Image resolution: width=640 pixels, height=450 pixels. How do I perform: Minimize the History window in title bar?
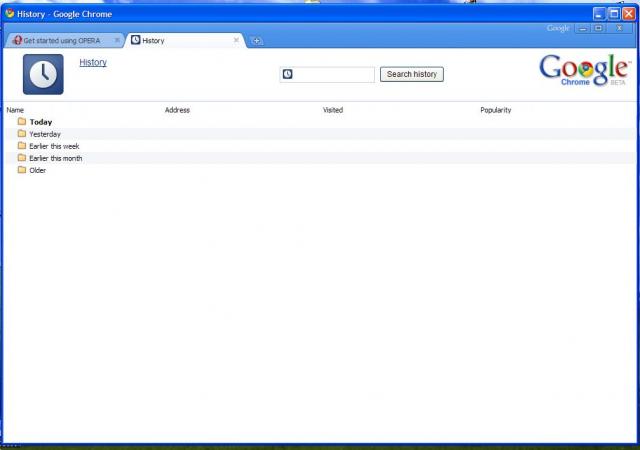599,14
